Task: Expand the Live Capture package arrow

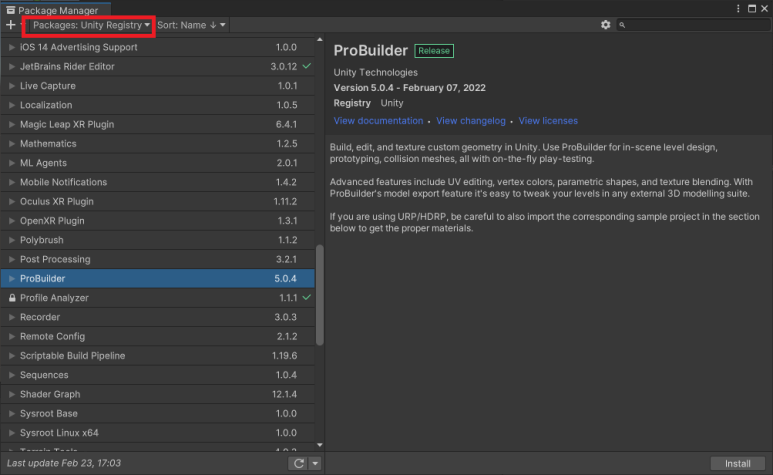Action: 12,86
